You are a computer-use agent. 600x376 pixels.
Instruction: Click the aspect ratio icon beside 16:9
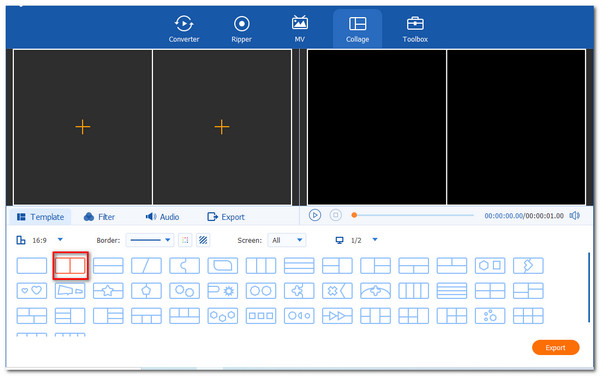[x=21, y=240]
